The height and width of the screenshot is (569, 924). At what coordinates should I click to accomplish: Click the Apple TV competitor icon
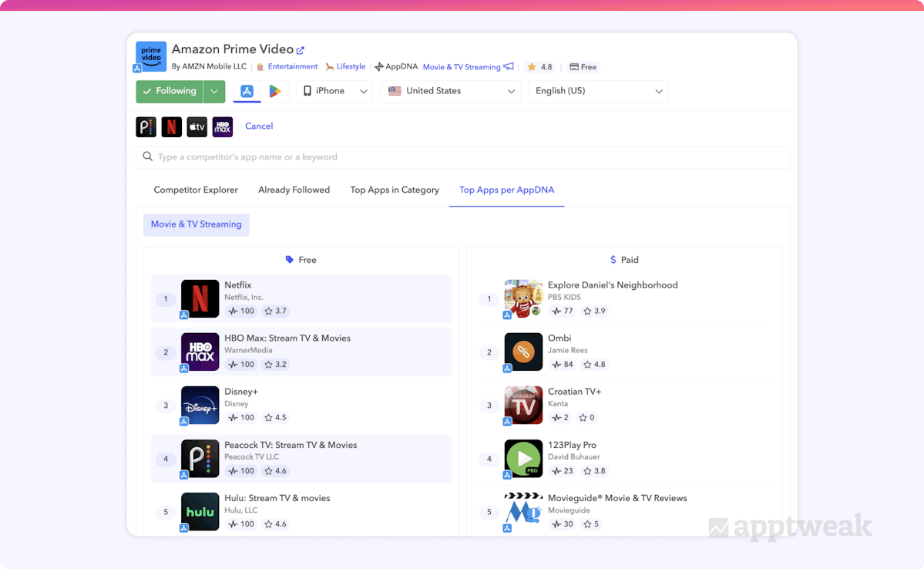(197, 126)
